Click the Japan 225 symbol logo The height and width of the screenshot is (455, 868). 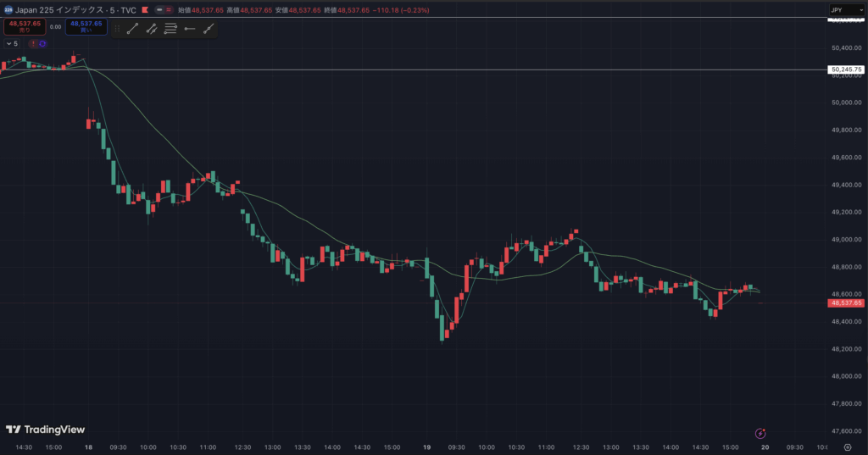click(8, 9)
